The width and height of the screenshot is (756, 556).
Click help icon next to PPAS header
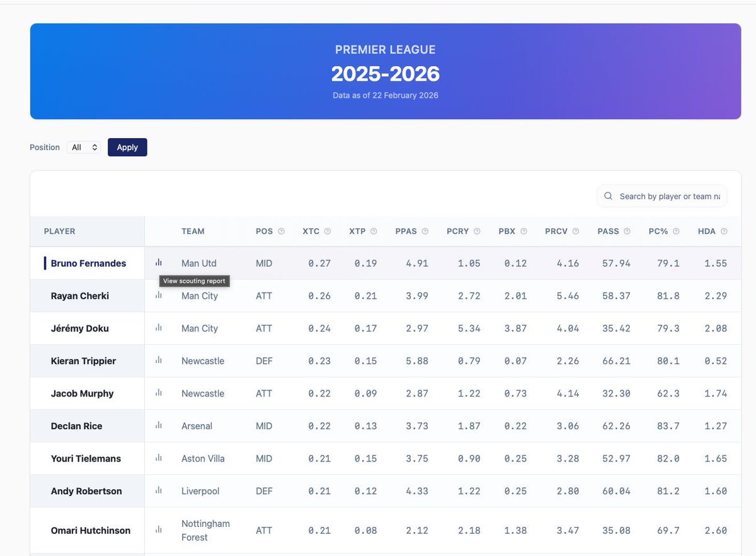point(425,231)
